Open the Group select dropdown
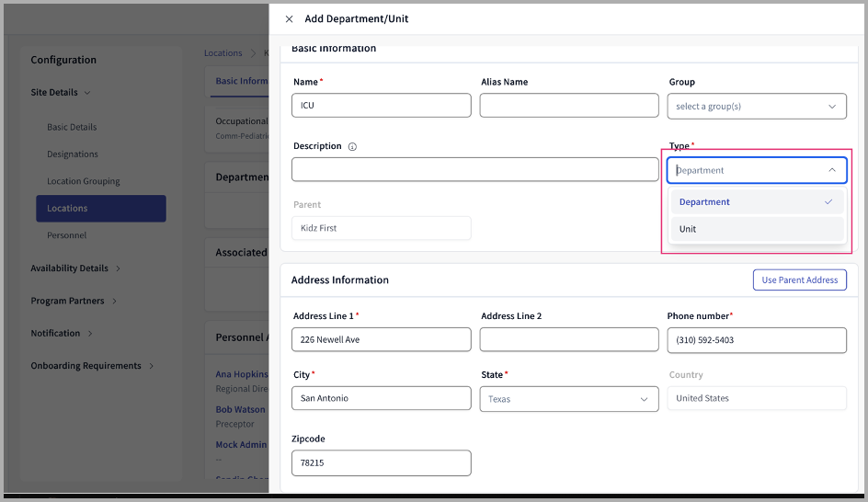 click(756, 107)
